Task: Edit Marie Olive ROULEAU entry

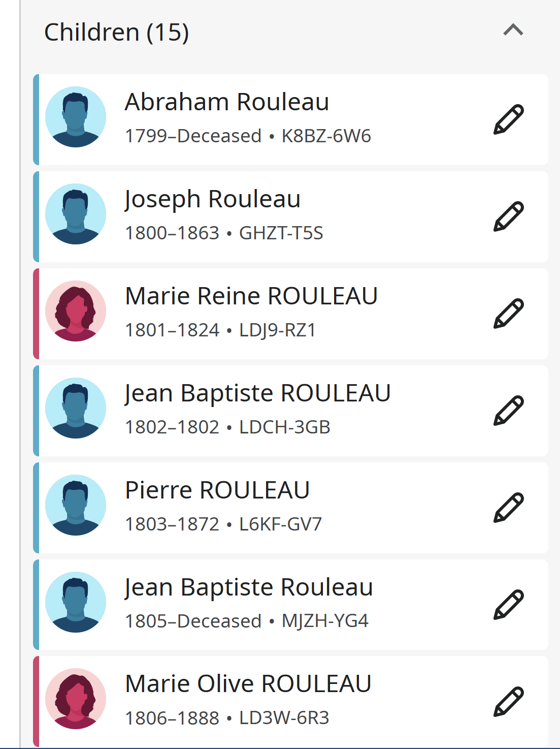Action: point(509,702)
